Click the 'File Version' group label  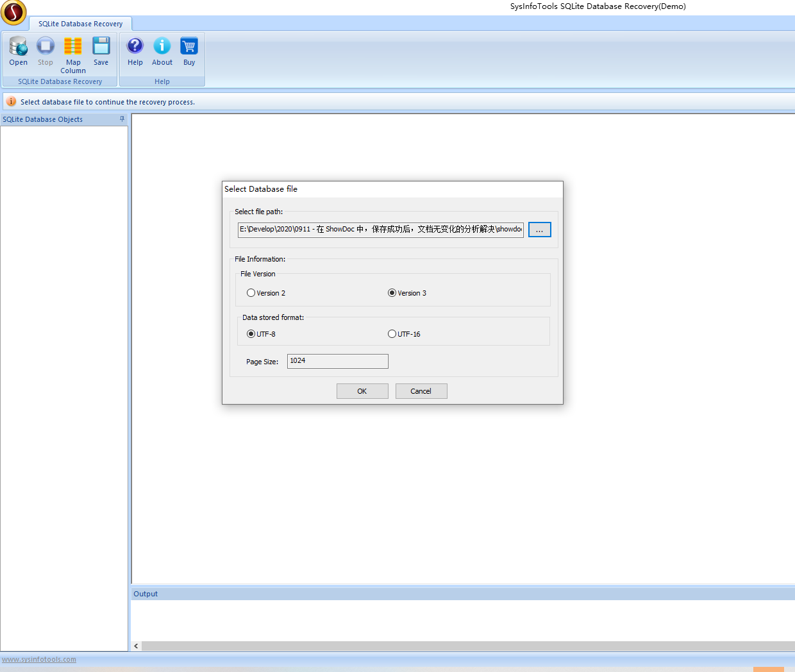(258, 274)
